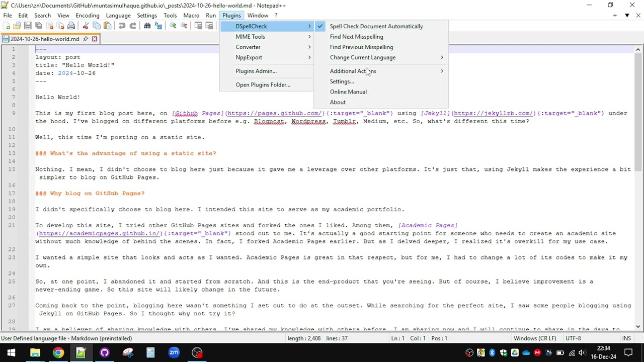Open the Search menu

click(x=42, y=16)
